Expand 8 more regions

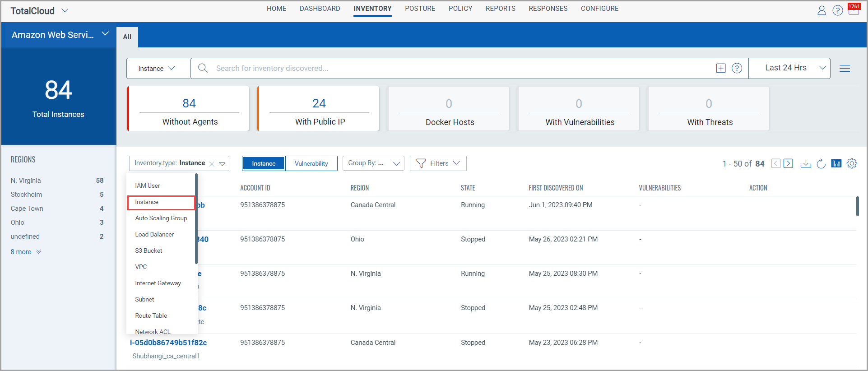[x=26, y=252]
